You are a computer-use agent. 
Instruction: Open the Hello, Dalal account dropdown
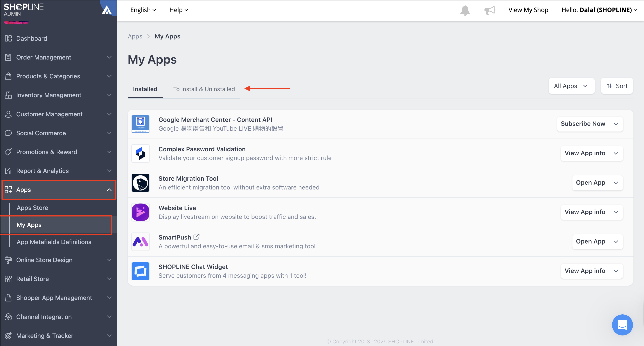[599, 10]
